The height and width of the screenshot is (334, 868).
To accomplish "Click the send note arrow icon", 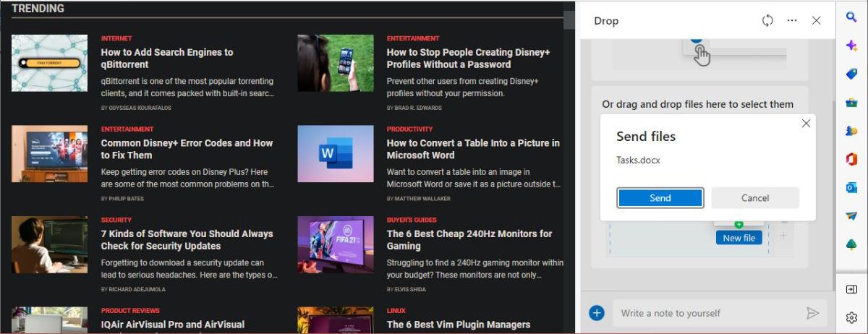I will [813, 313].
